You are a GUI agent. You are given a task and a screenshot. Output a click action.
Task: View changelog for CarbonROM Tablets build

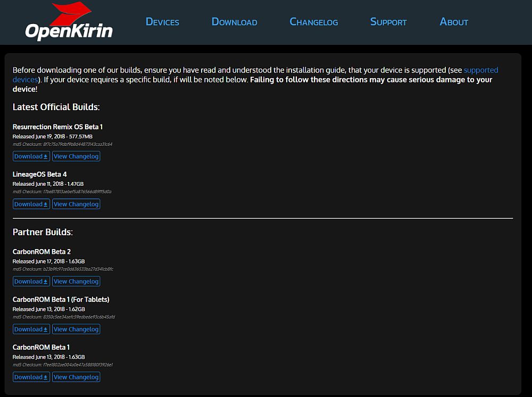click(76, 329)
